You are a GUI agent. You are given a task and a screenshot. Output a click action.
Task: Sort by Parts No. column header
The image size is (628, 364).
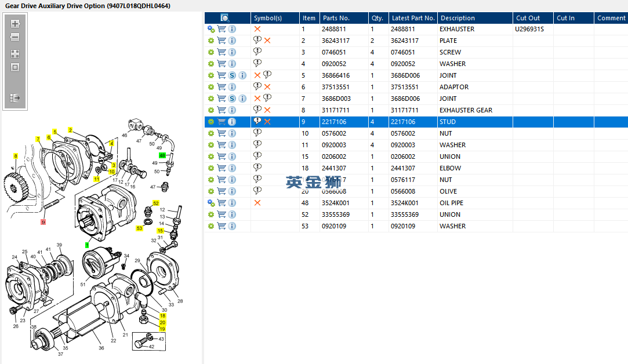click(344, 18)
